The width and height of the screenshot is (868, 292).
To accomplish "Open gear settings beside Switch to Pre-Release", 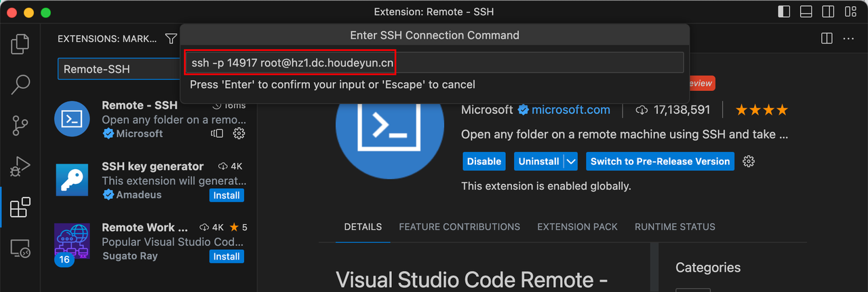I will point(749,161).
